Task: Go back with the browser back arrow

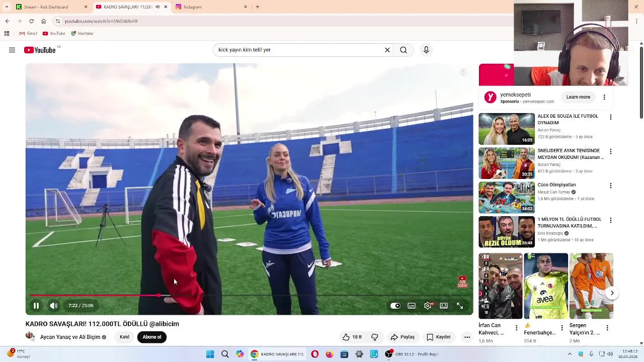Action: coord(7,21)
